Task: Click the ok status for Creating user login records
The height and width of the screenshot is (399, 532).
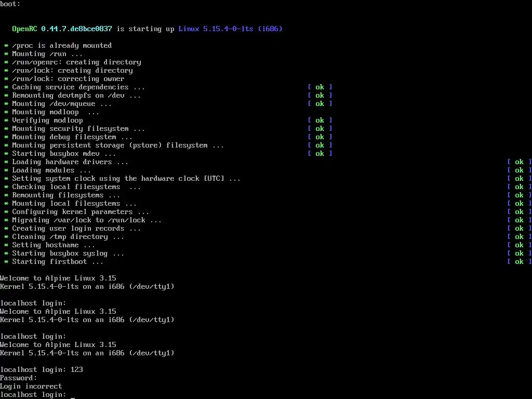Action: click(x=520, y=229)
